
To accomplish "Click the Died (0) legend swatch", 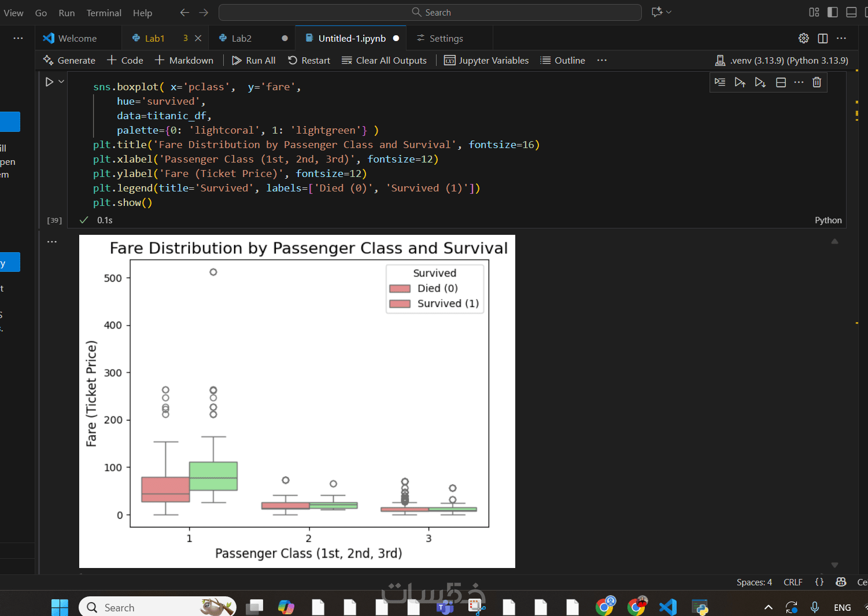I will click(400, 289).
